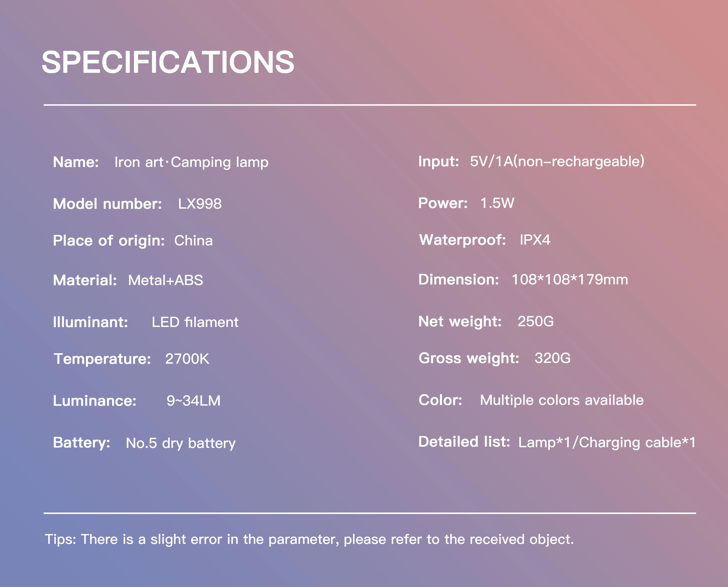Click the 320G gross weight value
Screen dimensions: 728x587
pos(552,358)
